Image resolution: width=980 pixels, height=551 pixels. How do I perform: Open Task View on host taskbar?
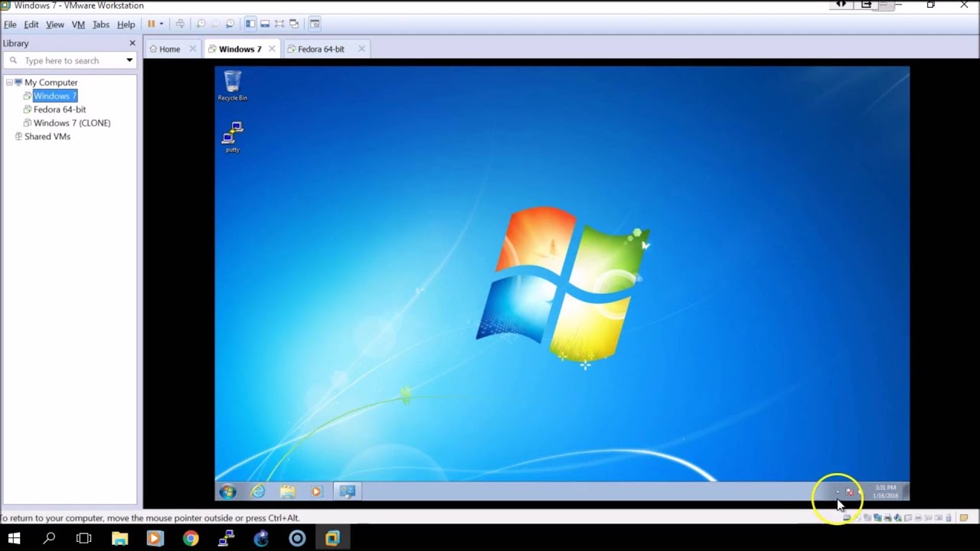click(84, 539)
